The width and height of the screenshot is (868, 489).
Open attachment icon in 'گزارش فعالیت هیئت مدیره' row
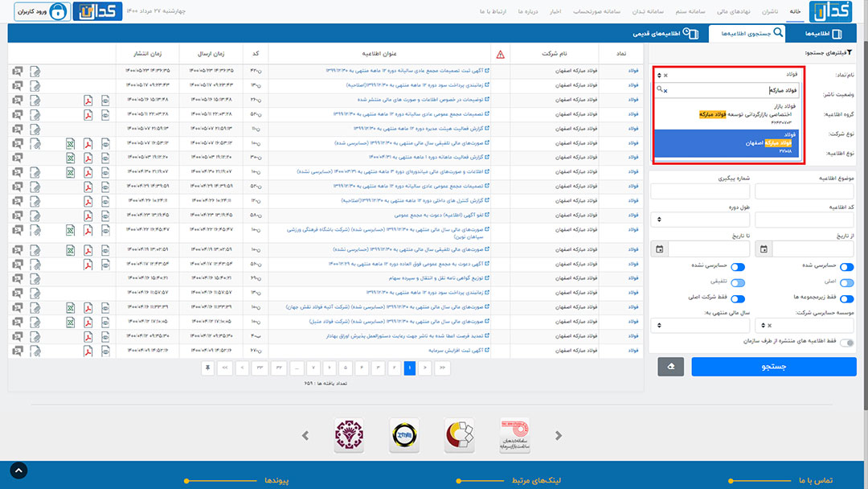tap(35, 129)
